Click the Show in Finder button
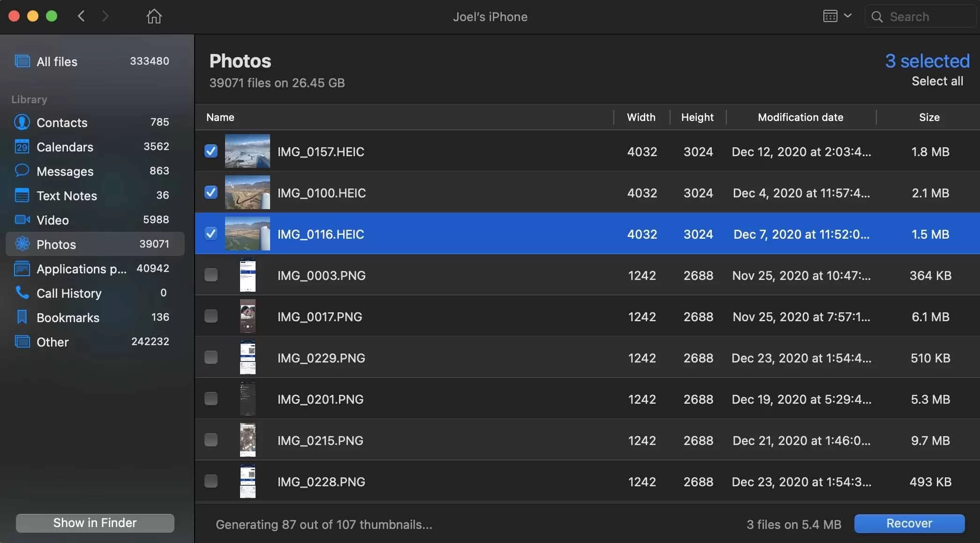Image resolution: width=980 pixels, height=543 pixels. tap(95, 523)
